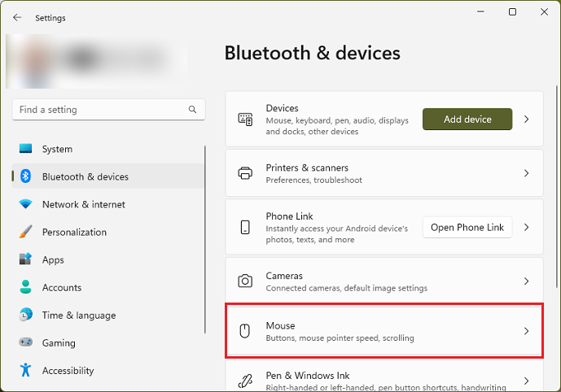561x392 pixels.
Task: Expand the Phone Link chevron
Action: pyautogui.click(x=526, y=227)
